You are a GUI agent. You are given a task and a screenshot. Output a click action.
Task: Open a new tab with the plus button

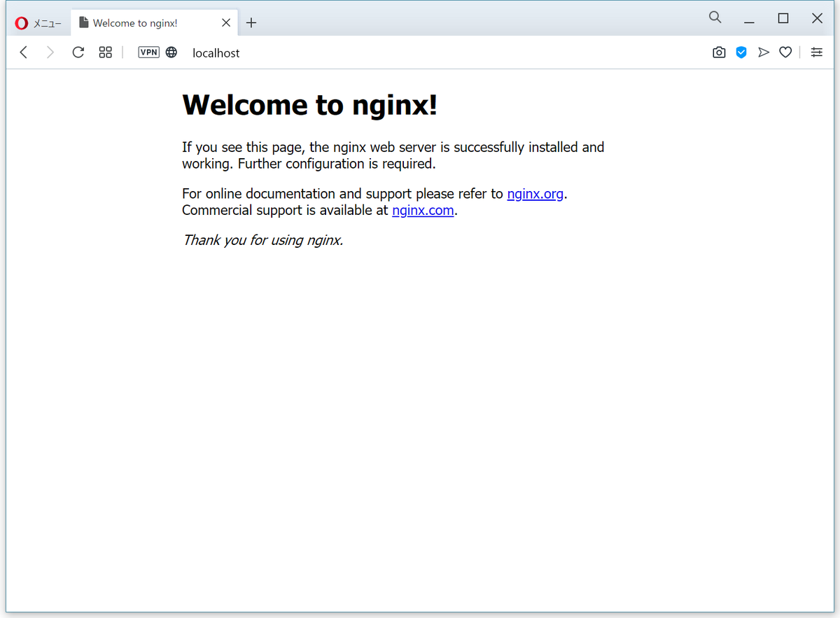coord(251,23)
